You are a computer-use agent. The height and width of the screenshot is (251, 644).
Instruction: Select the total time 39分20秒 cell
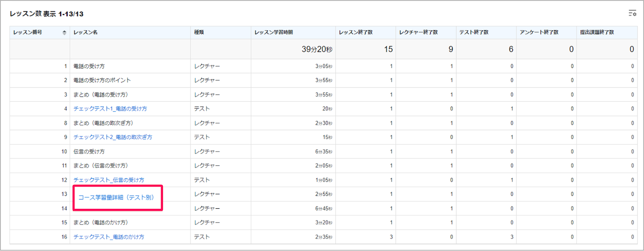293,49
